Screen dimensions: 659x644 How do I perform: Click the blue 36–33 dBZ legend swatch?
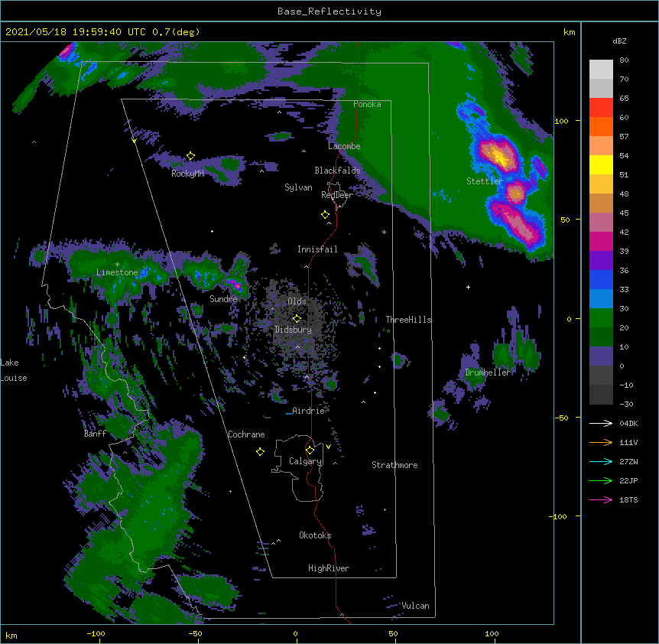601,279
